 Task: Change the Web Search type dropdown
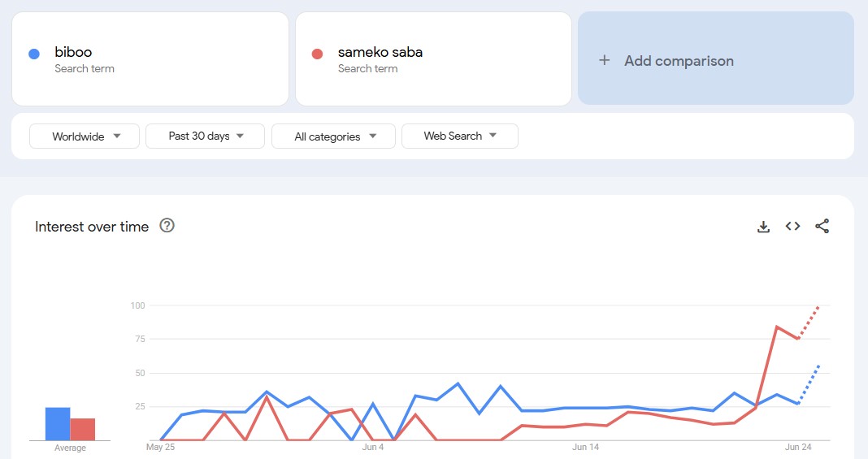459,136
